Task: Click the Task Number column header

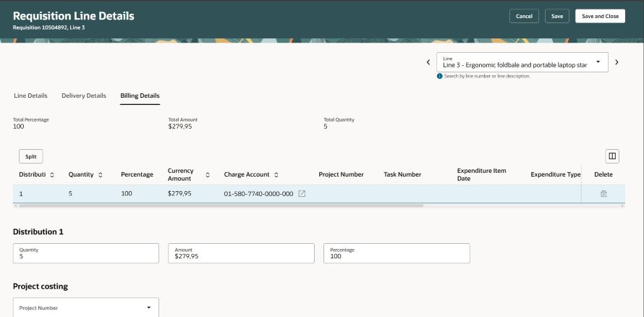Action: click(x=402, y=174)
